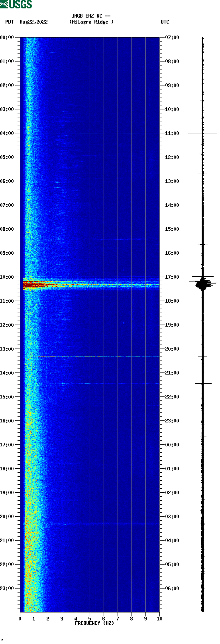
Task: Click the seismogram spike at 11:00 UTC
Action: (x=203, y=133)
